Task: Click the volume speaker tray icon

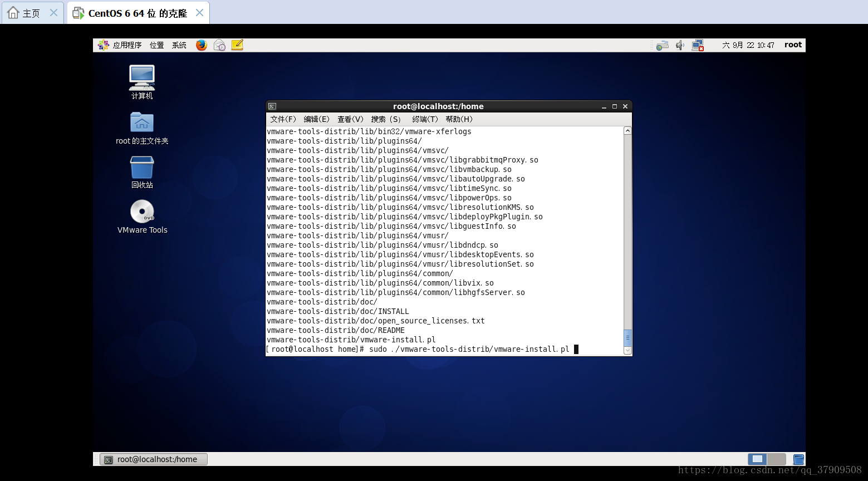Action: click(x=680, y=45)
